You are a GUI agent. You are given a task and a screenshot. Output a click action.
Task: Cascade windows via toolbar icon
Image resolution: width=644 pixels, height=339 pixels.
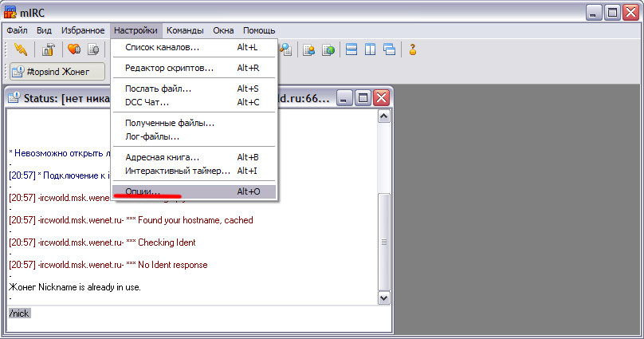(x=389, y=49)
